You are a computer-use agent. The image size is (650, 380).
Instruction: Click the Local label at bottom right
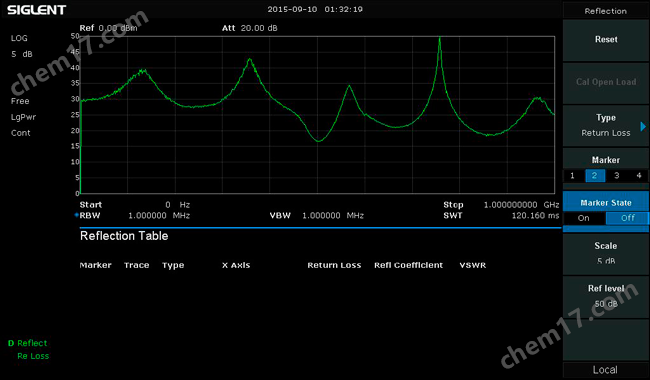[x=605, y=370]
